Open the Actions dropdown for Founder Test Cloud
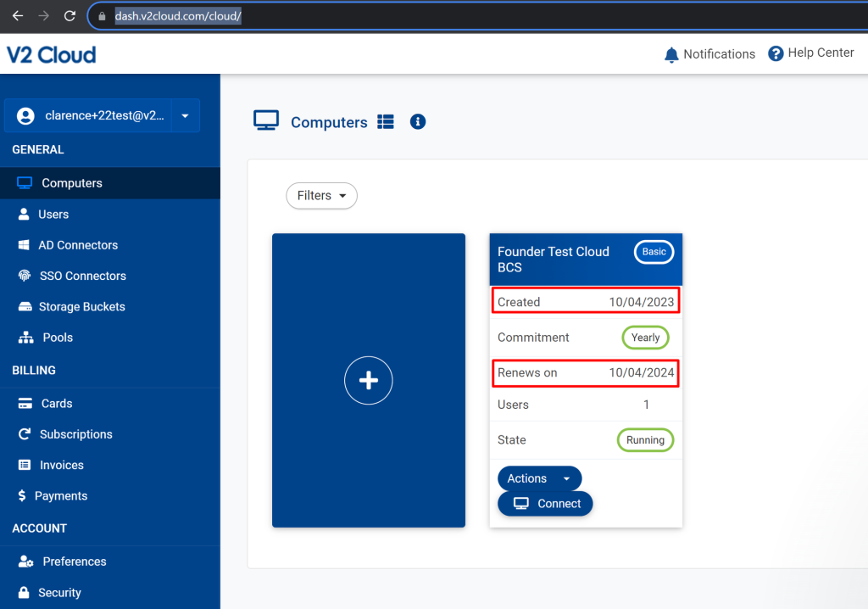868x609 pixels. point(539,478)
